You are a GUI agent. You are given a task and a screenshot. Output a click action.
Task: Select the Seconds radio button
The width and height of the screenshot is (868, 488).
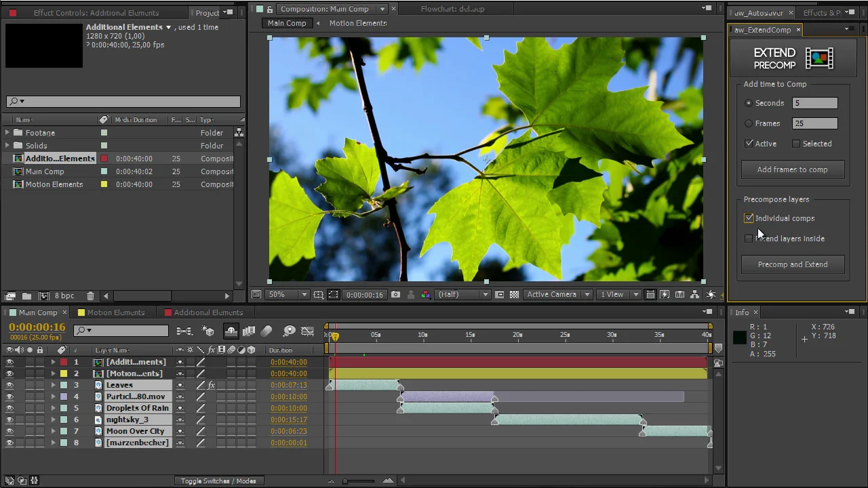(749, 103)
